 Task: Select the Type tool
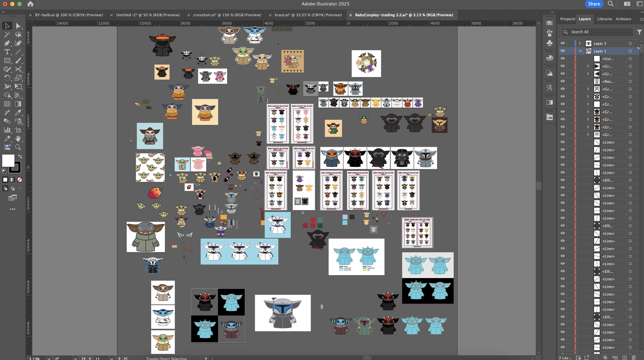click(7, 52)
